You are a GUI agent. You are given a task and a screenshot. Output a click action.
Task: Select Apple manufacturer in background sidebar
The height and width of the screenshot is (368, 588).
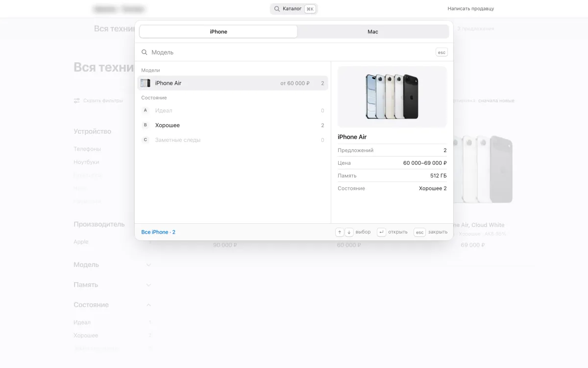81,241
